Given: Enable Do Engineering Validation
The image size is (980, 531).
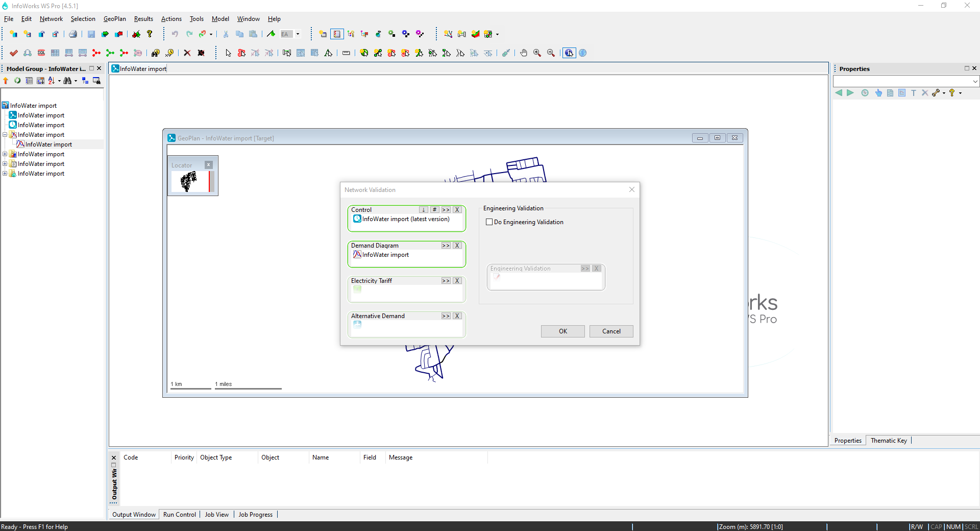Looking at the screenshot, I should (489, 222).
